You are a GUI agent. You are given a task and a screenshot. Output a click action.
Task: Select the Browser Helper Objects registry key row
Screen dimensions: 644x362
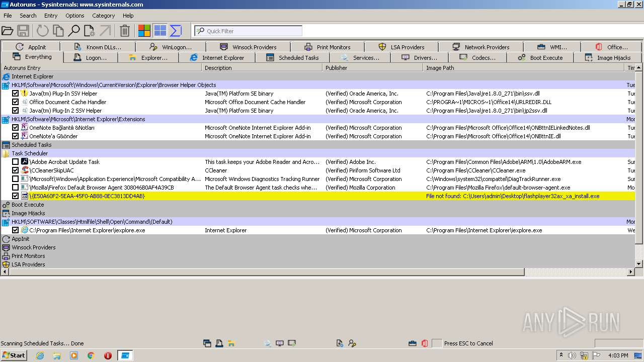point(318,85)
